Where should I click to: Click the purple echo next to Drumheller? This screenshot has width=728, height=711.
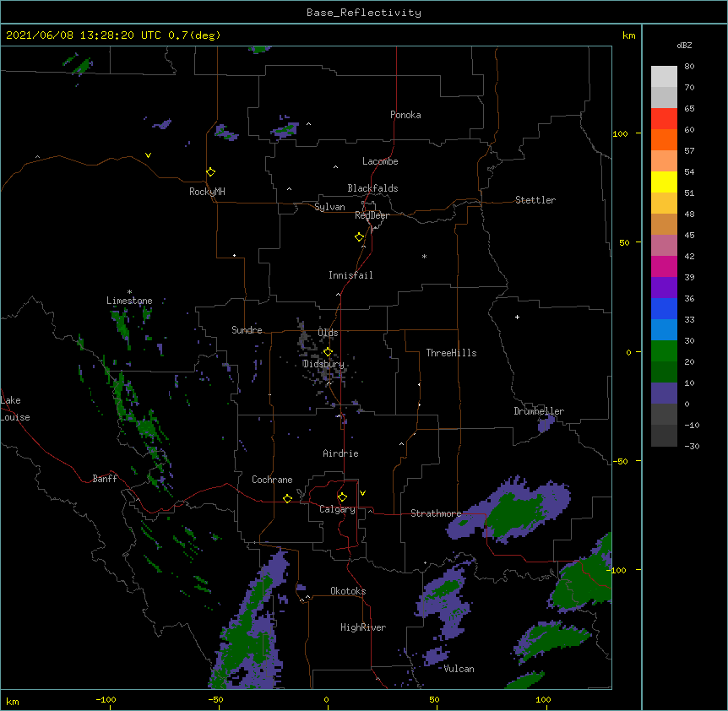[x=546, y=423]
